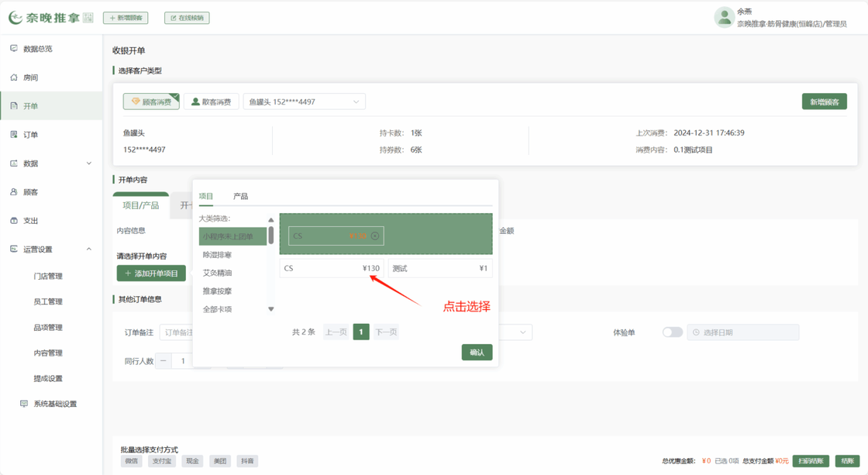Expand the 数据 sidebar submenu chevron

point(88,163)
